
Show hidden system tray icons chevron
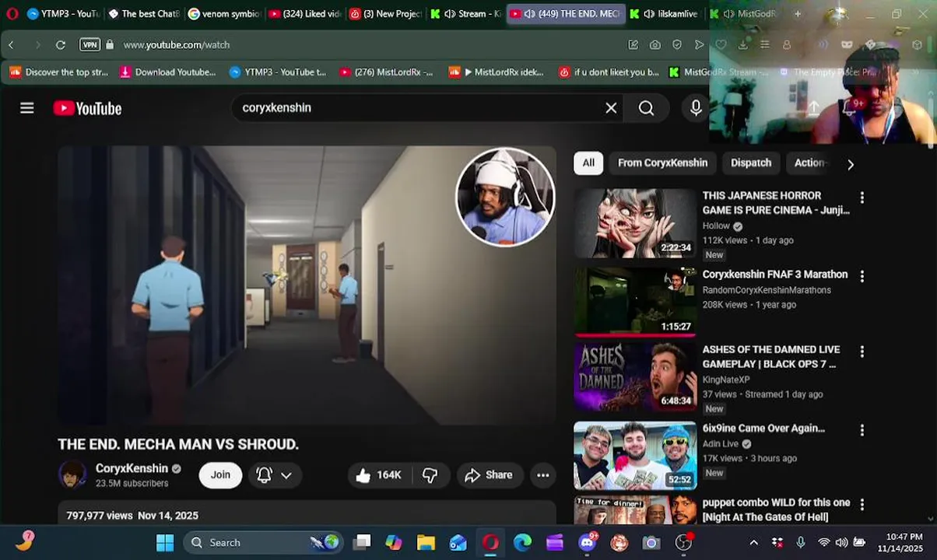tap(753, 543)
